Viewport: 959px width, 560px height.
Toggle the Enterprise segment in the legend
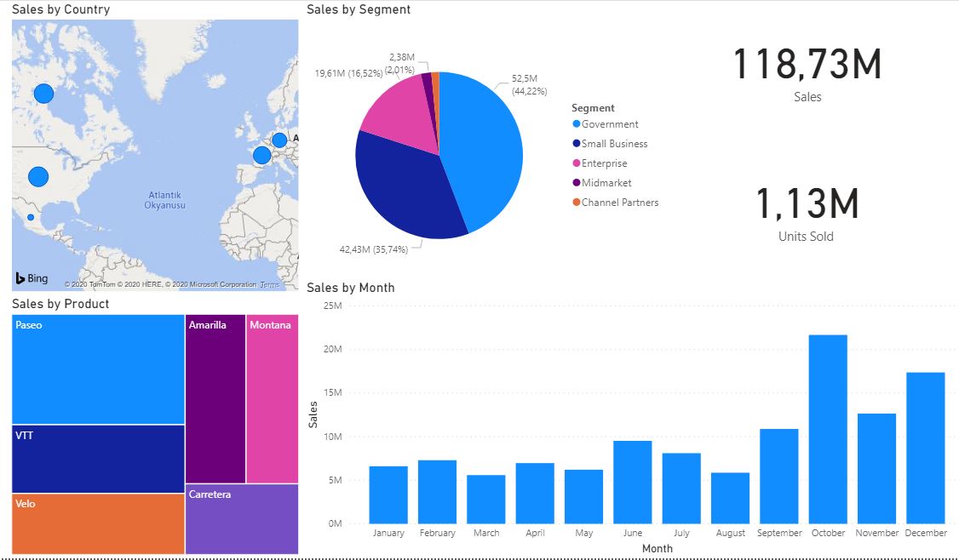tap(605, 163)
